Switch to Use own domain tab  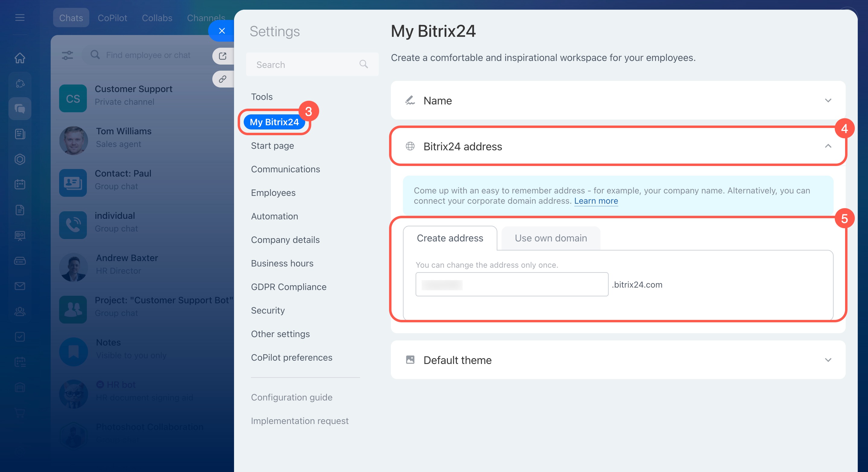tap(551, 238)
